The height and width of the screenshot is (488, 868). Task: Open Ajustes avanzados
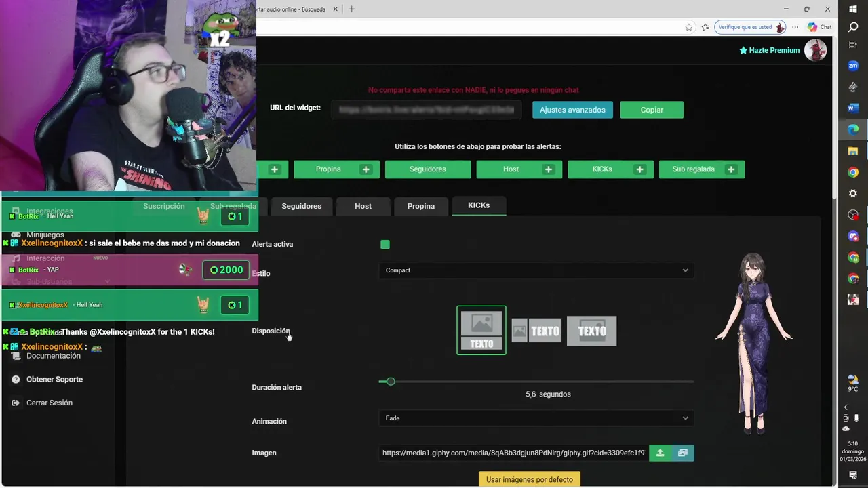[572, 110]
